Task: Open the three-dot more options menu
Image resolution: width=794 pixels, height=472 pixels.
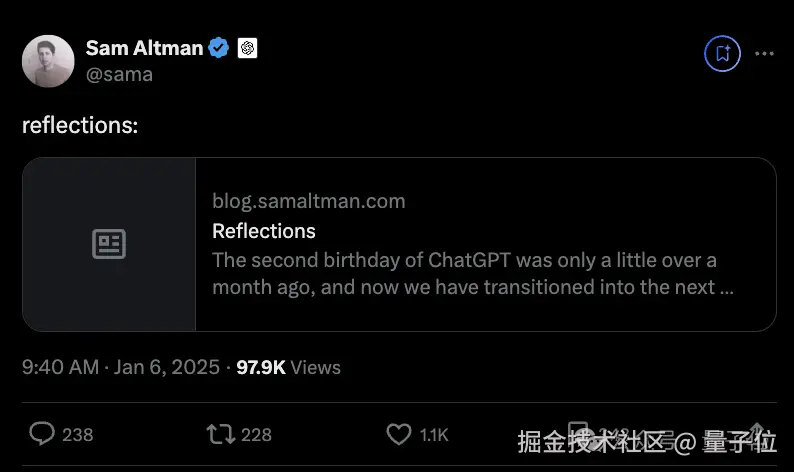Action: point(764,53)
